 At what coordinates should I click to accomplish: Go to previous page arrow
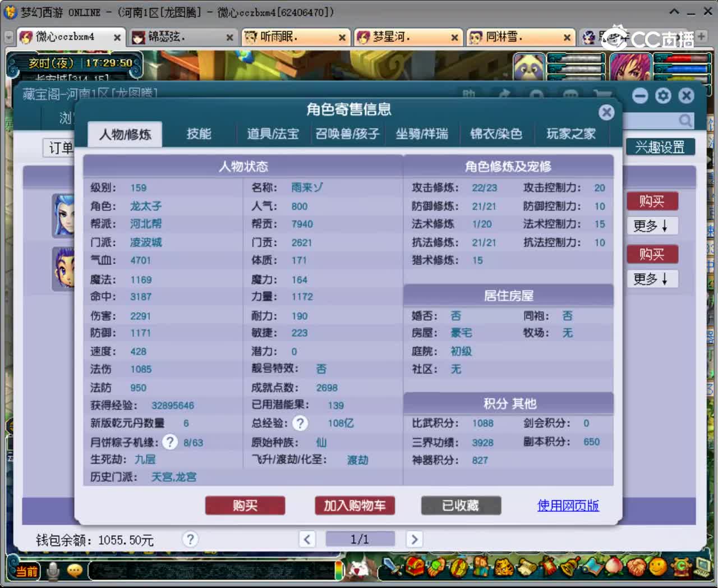click(307, 539)
